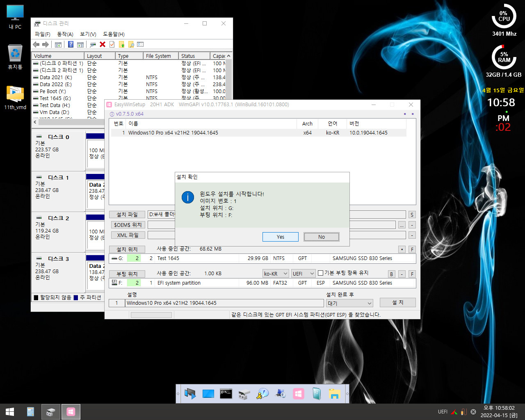Click the horizontal scrollbar left arrow in volume list
This screenshot has height=420, width=525.
click(x=35, y=122)
